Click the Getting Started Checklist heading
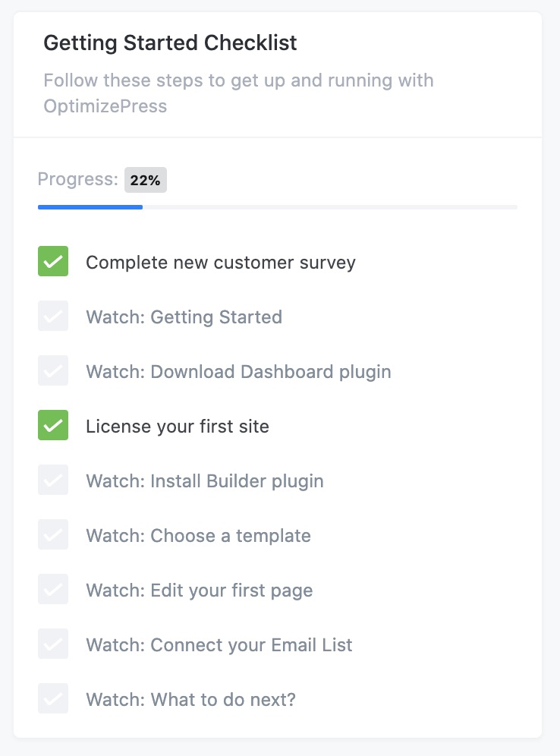This screenshot has width=560, height=756. pyautogui.click(x=170, y=43)
